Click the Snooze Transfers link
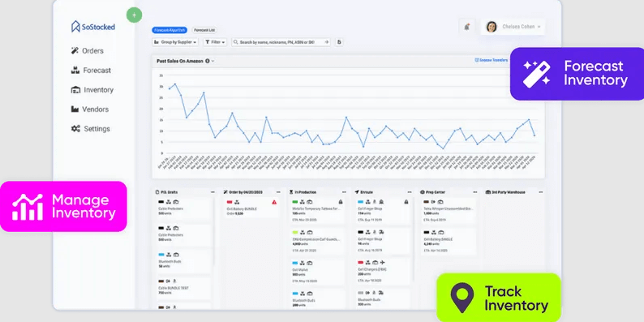The width and height of the screenshot is (644, 322). point(492,60)
